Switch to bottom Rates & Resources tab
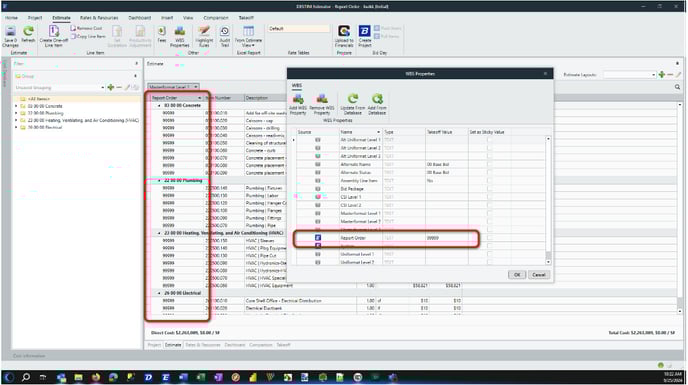688x385 pixels. [202, 345]
